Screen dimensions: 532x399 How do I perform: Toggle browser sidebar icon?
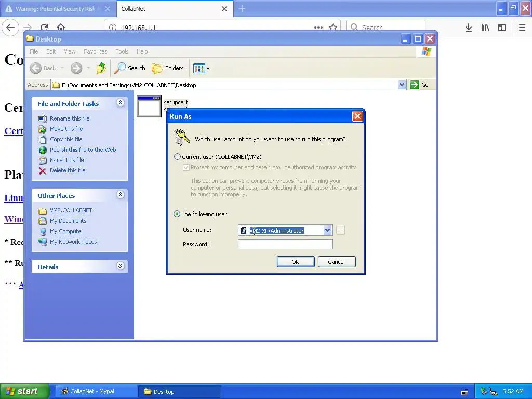click(502, 28)
